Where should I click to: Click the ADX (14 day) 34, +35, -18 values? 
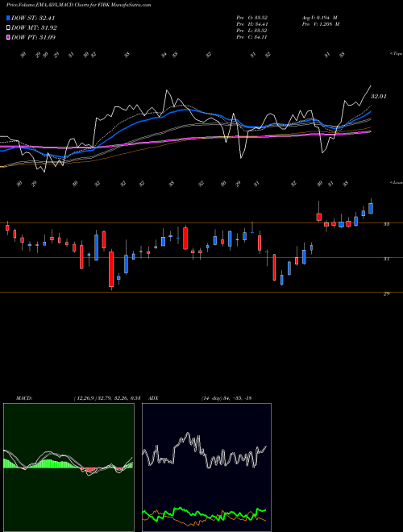tap(226, 398)
